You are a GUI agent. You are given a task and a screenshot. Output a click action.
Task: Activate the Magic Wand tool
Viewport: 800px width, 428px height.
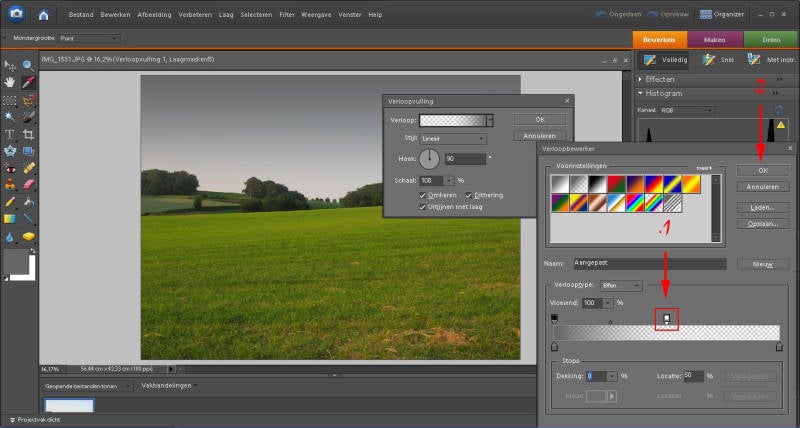(x=10, y=117)
